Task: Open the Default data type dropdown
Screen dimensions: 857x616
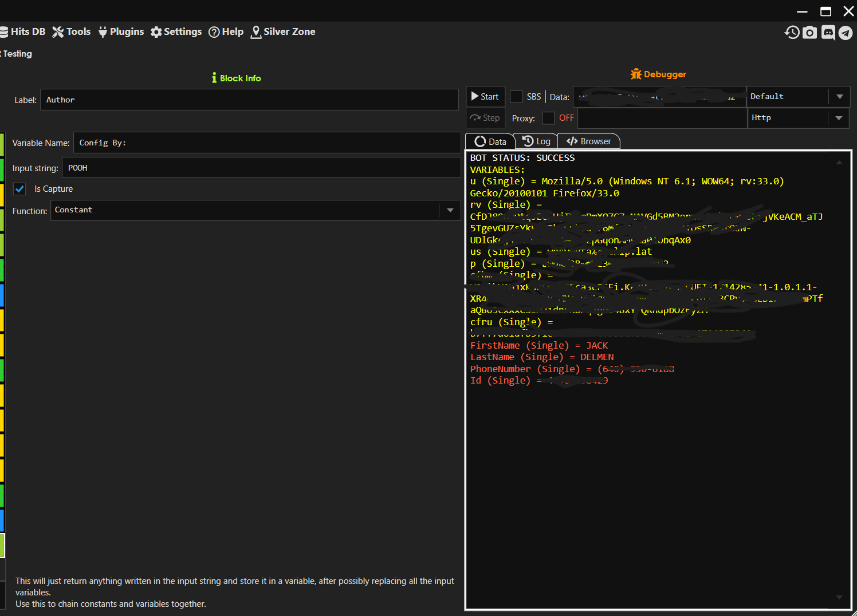Action: [x=839, y=97]
